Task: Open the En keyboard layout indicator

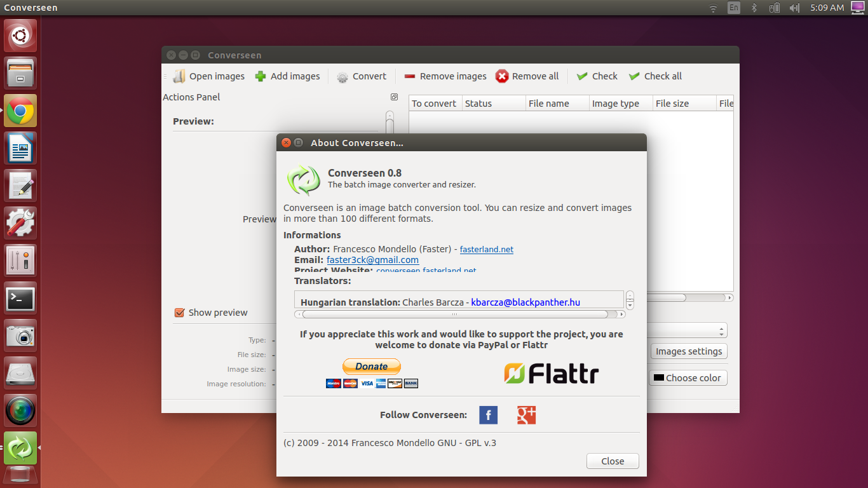Action: (734, 8)
